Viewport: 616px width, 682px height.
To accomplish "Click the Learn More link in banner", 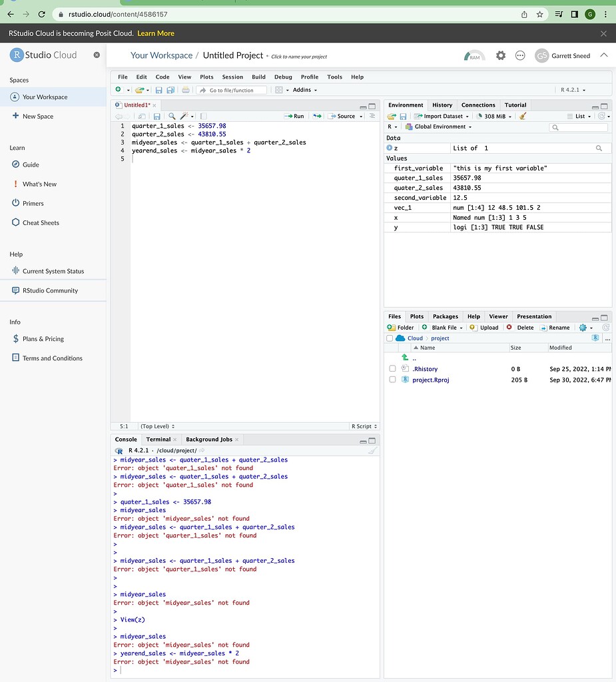I will 156,33.
